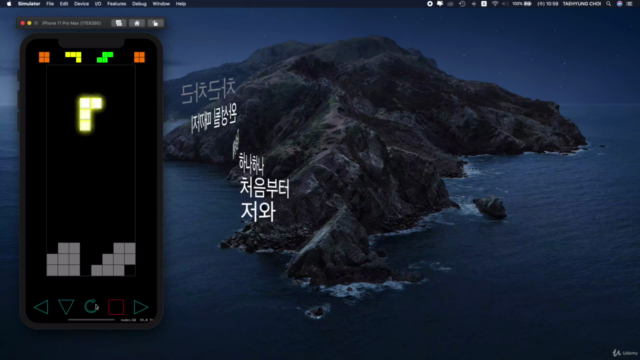The image size is (640, 360).
Task: Open the Help menu
Action: [180, 4]
